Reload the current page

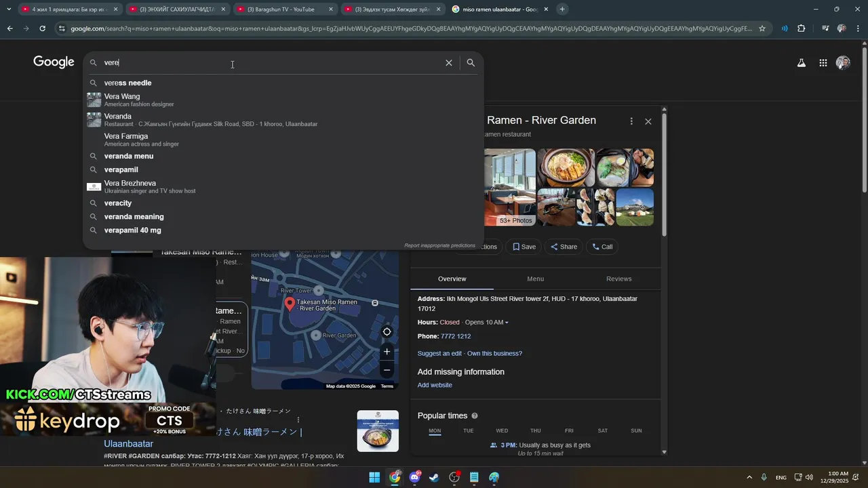coord(42,28)
